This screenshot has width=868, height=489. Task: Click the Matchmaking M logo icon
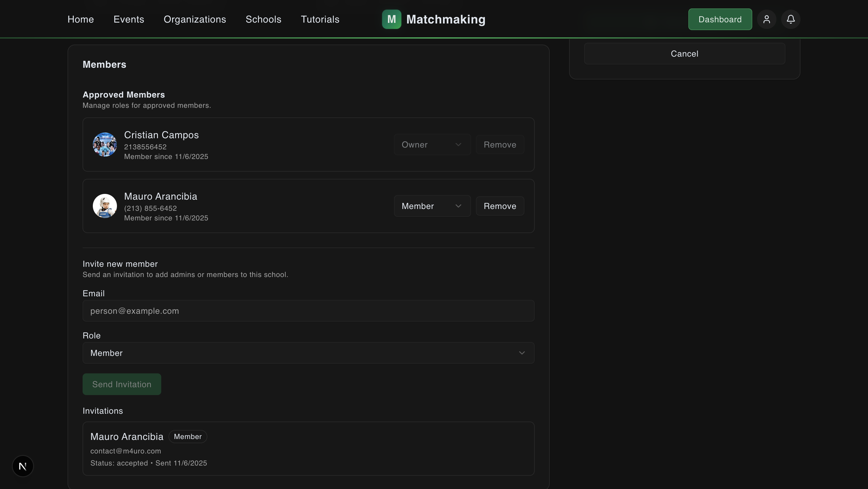pos(392,19)
